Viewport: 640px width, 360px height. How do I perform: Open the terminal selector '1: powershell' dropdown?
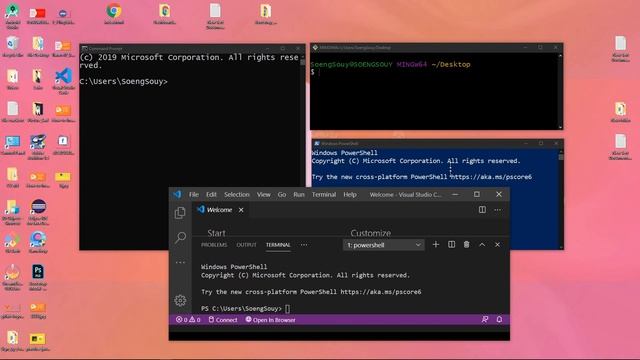pos(383,245)
